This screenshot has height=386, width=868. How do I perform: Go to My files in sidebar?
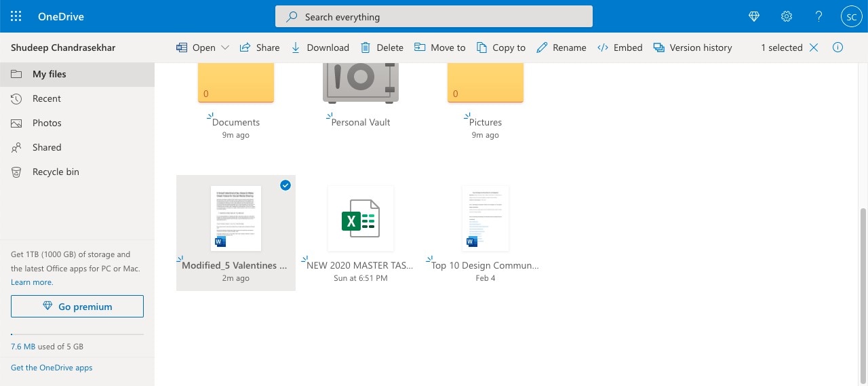(x=77, y=74)
